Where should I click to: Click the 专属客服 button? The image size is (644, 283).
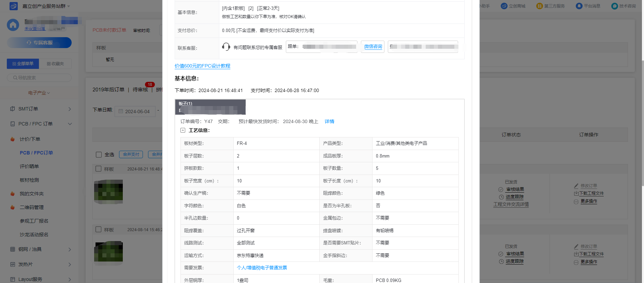click(x=39, y=43)
